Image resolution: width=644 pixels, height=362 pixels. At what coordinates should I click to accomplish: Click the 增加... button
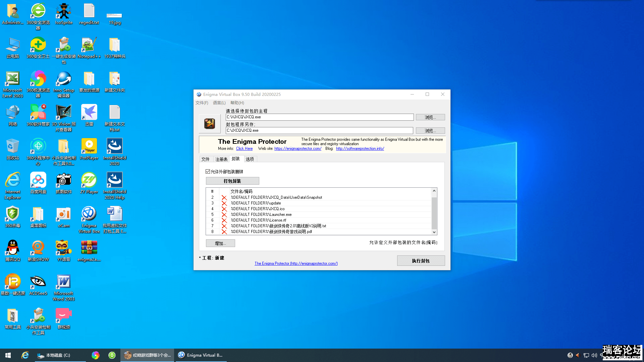click(x=220, y=243)
